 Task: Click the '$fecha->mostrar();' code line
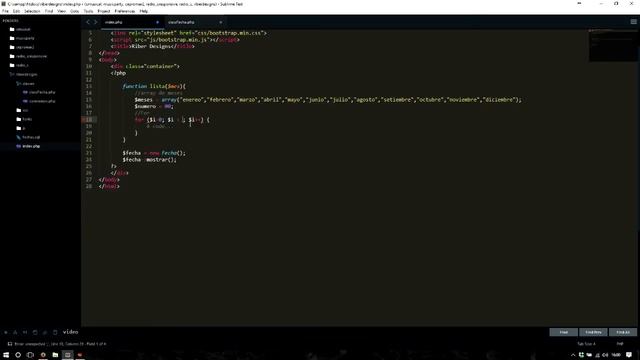[x=149, y=160]
